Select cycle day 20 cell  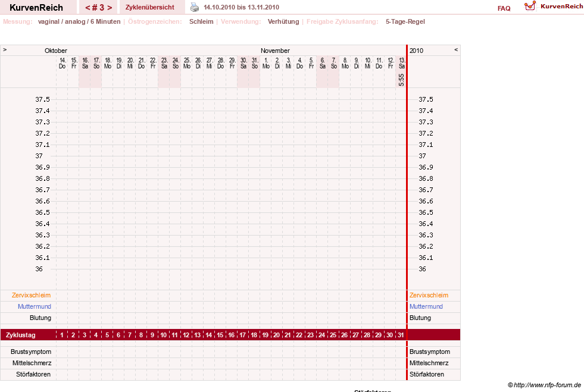click(x=276, y=335)
